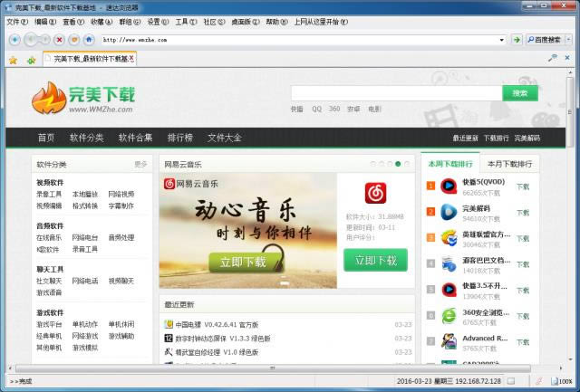580x392 pixels.
Task: Click the orange refresh icon
Action: point(74,40)
